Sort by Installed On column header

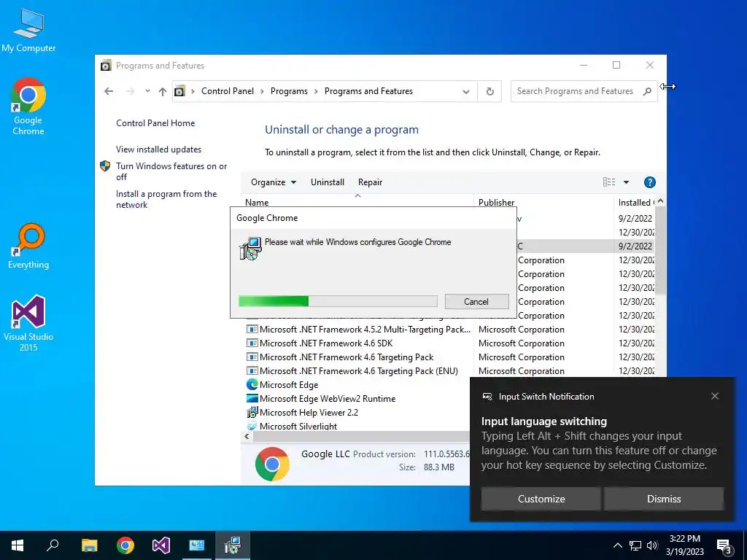pos(636,203)
